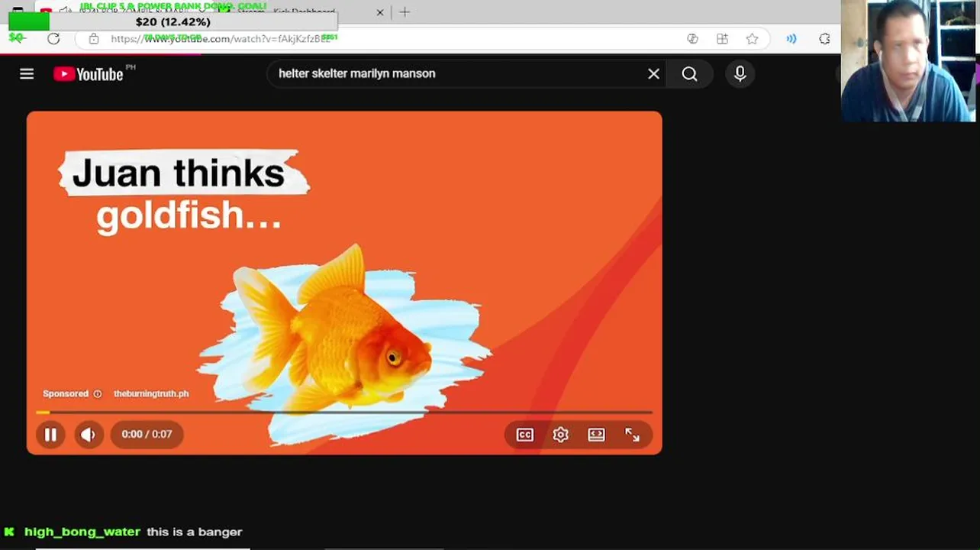Open the apps grid icon in address bar
The height and width of the screenshot is (550, 980).
(722, 39)
